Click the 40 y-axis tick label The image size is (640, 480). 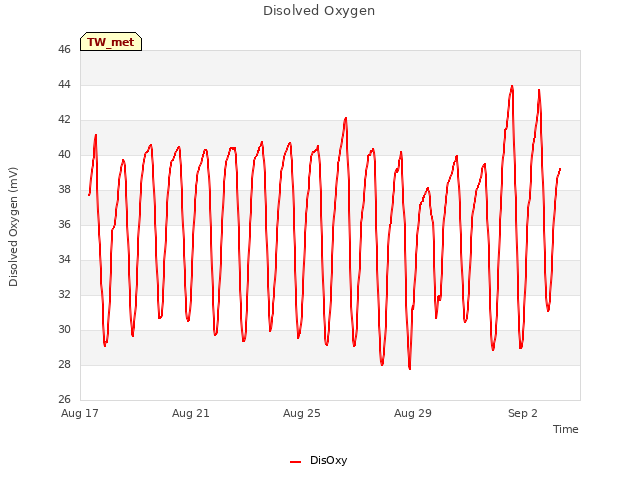[64, 155]
